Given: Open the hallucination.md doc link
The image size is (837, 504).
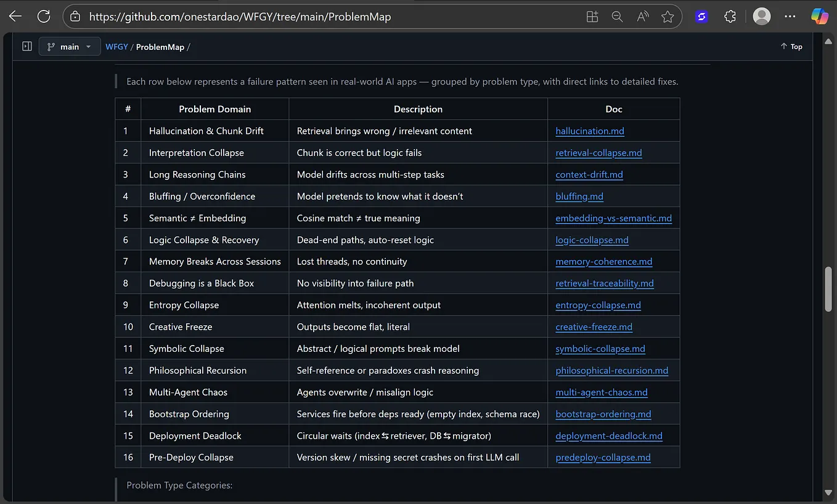Looking at the screenshot, I should (590, 131).
